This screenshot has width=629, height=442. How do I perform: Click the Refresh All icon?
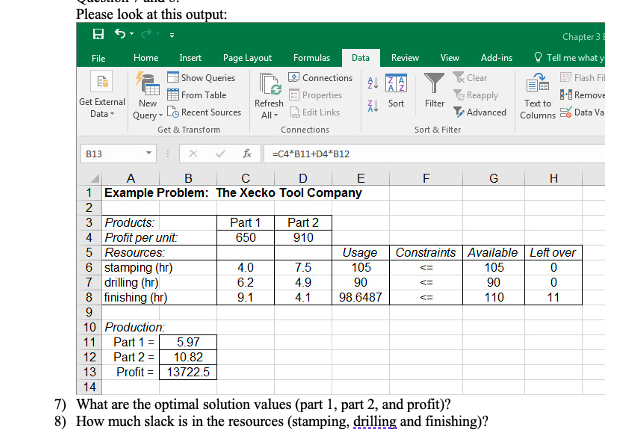pyautogui.click(x=270, y=85)
